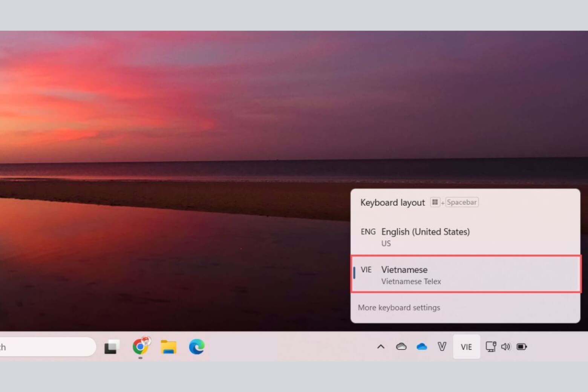588x392 pixels.
Task: Toggle the VIE language indicator flyout
Action: click(x=466, y=347)
